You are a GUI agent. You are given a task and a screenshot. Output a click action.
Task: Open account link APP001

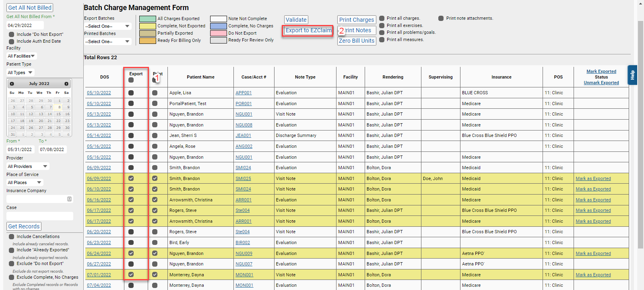click(x=244, y=93)
